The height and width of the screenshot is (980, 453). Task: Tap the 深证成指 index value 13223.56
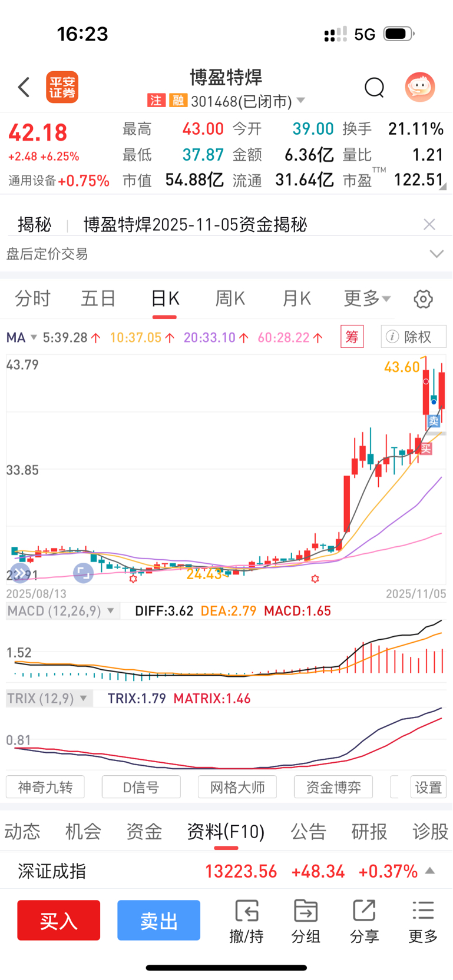pyautogui.click(x=241, y=871)
